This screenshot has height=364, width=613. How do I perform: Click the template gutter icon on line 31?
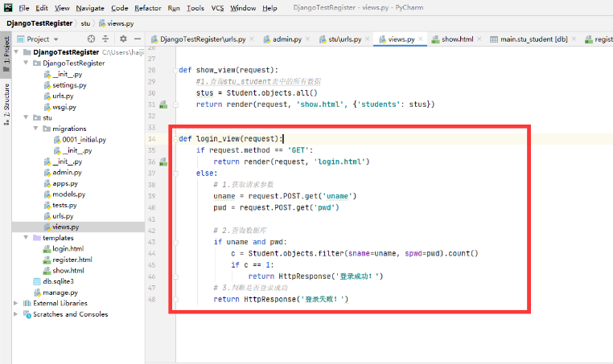point(163,104)
